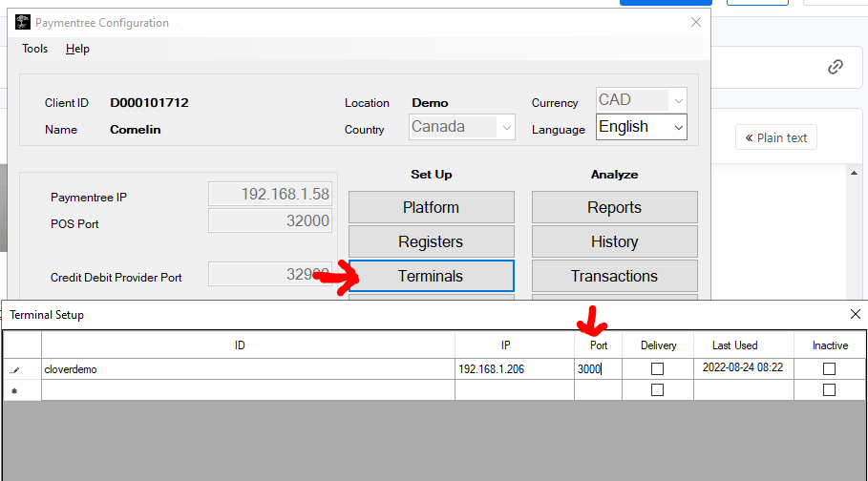Click the Transactions button
Screen dimensions: 868x481
click(614, 276)
